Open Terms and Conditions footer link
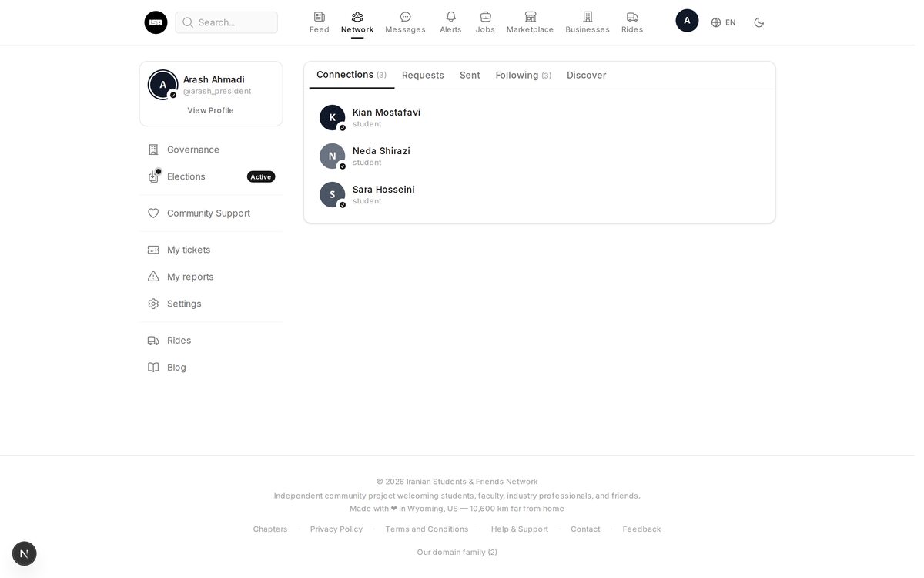 (x=427, y=529)
